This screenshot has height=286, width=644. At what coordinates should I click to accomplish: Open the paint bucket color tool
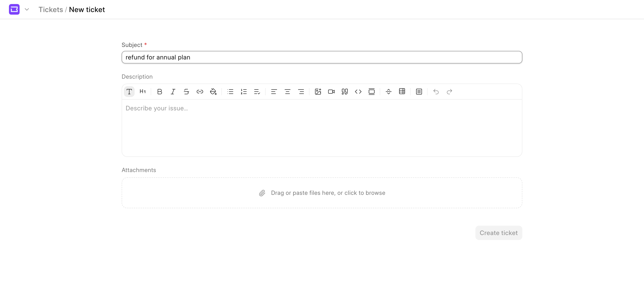(213, 92)
